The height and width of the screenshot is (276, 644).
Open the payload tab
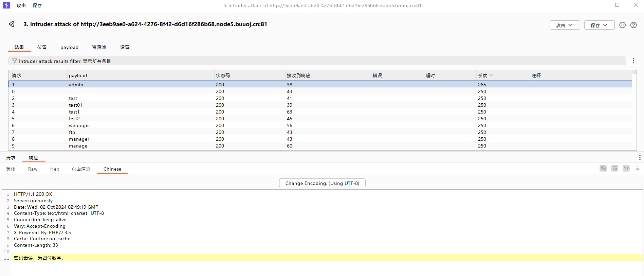tap(69, 47)
